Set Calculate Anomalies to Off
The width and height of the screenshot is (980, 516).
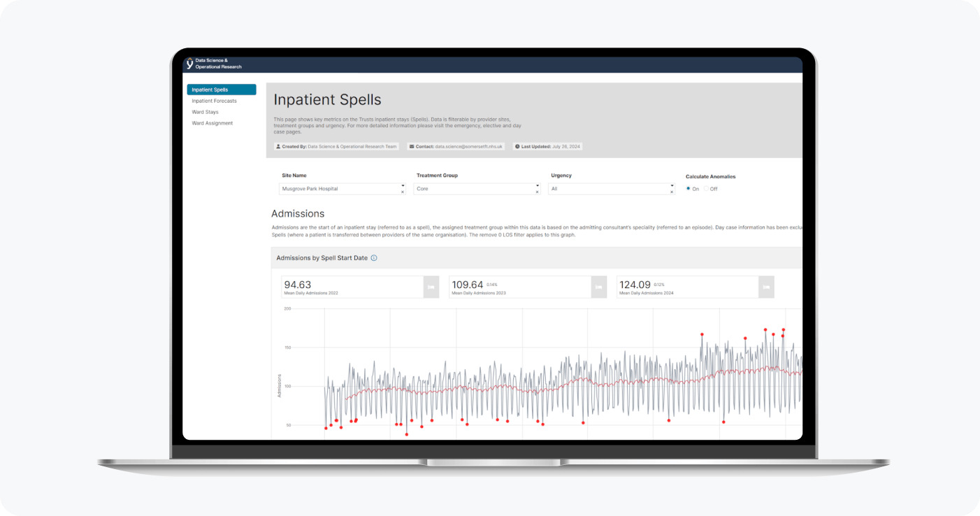(x=706, y=189)
